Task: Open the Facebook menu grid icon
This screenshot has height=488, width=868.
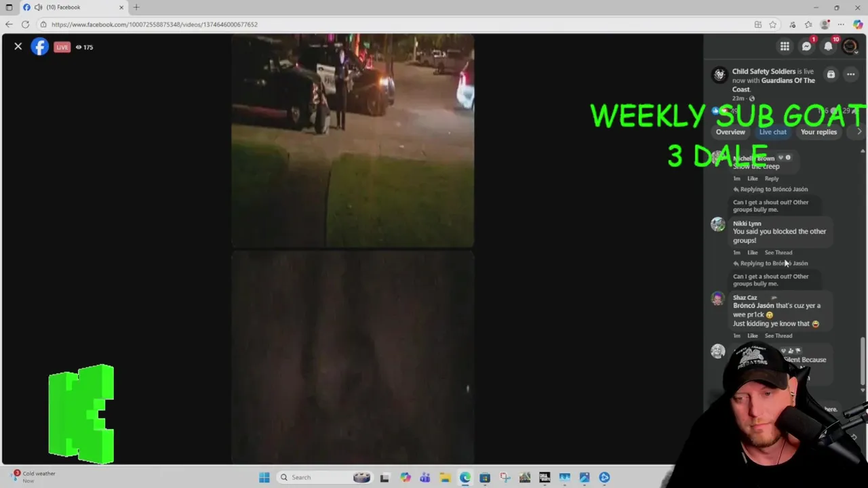Action: (785, 46)
